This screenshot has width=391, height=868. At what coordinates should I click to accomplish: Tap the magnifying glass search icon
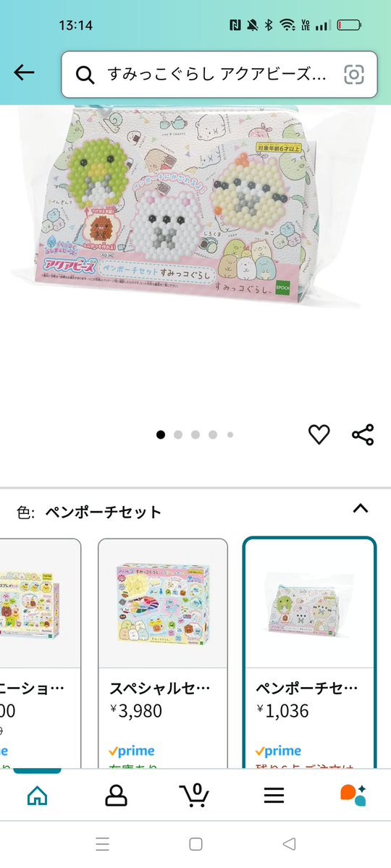[85, 75]
